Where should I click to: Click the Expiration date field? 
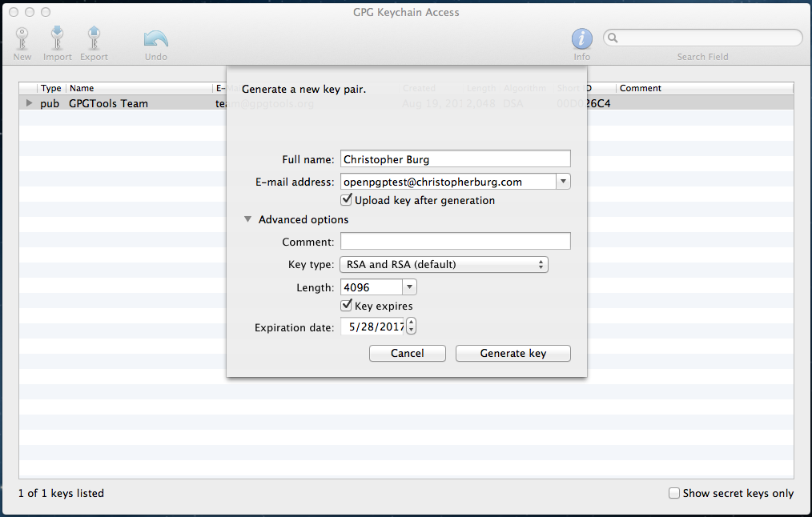[x=372, y=327]
